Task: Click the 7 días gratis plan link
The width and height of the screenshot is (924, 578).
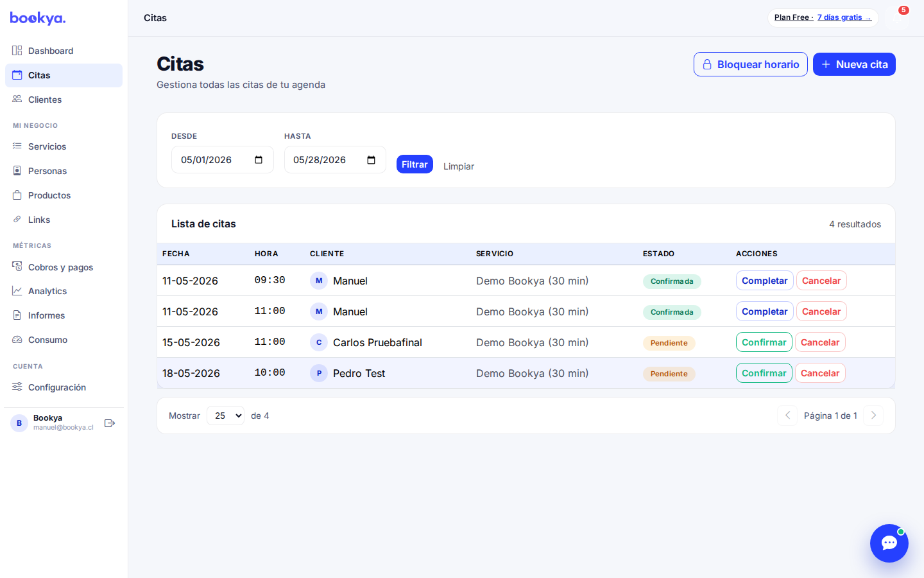Action: (x=844, y=17)
